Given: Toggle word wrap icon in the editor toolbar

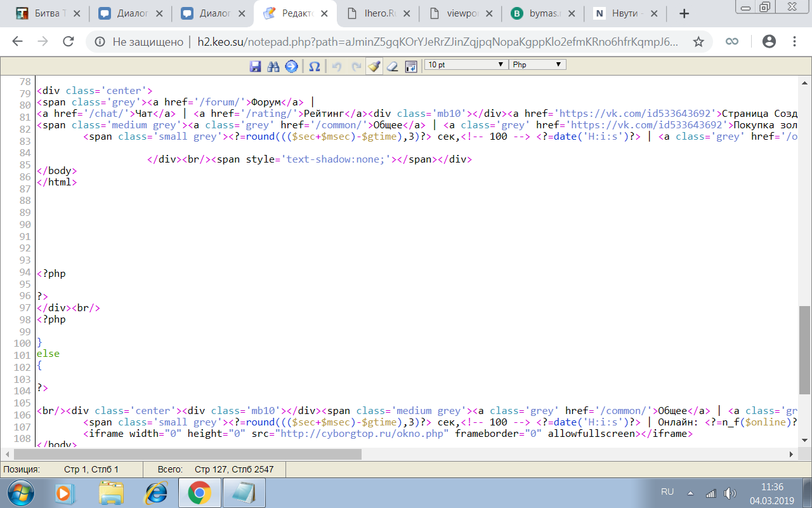Looking at the screenshot, I should (410, 66).
